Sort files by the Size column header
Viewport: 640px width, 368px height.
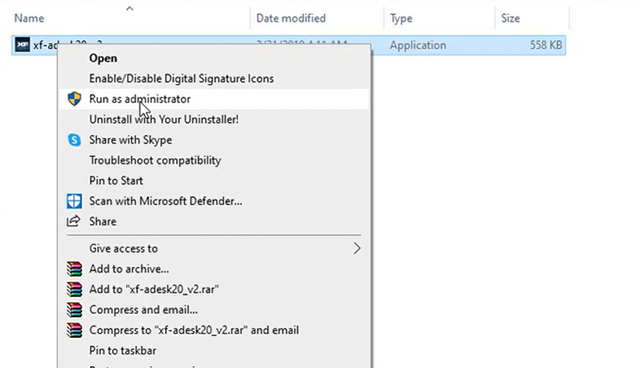point(510,18)
